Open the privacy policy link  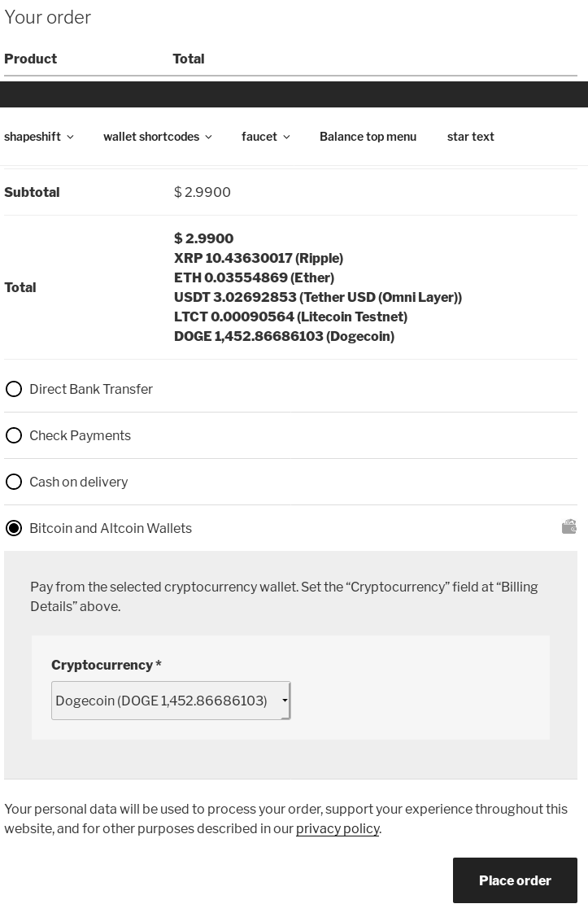tap(338, 828)
